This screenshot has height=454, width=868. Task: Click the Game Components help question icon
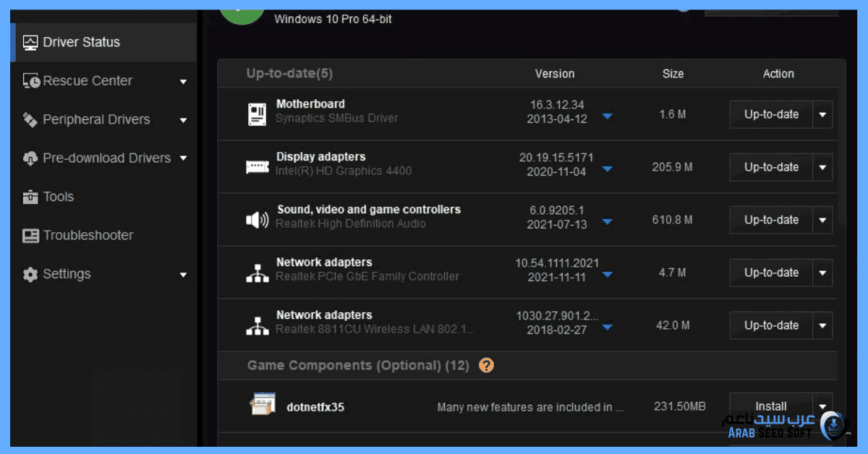[x=486, y=366]
